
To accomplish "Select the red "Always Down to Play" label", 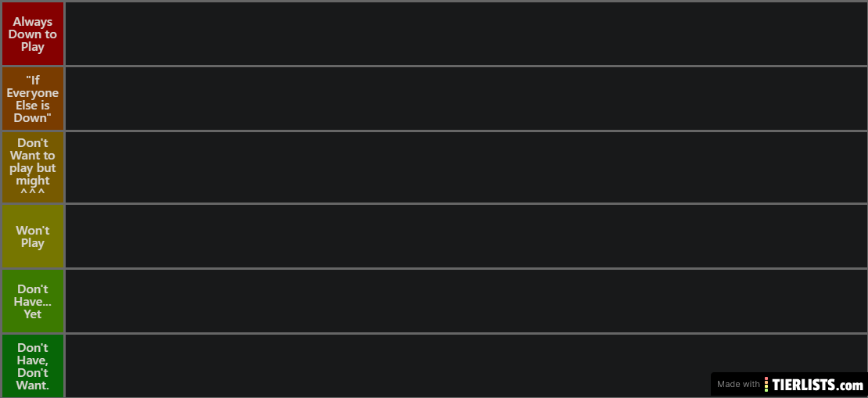I will (33, 34).
